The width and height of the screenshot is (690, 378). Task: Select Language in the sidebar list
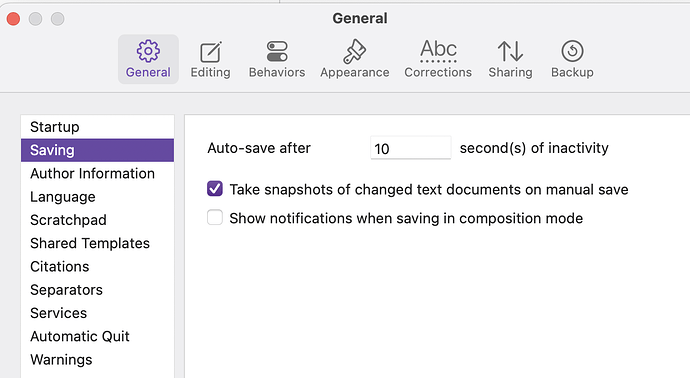point(97,197)
